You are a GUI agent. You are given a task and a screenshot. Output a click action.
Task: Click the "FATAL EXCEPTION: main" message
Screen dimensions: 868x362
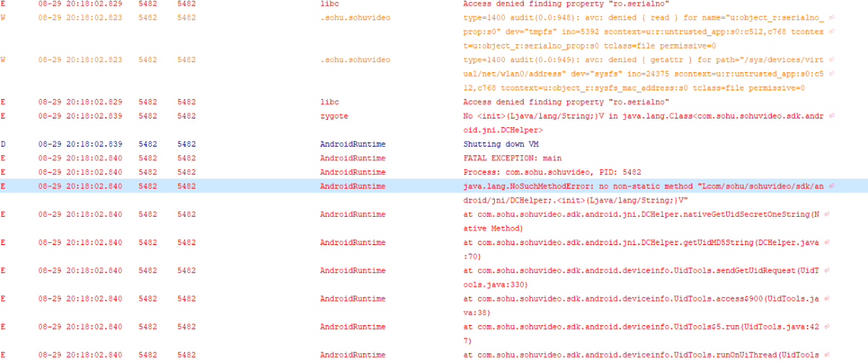tap(512, 158)
